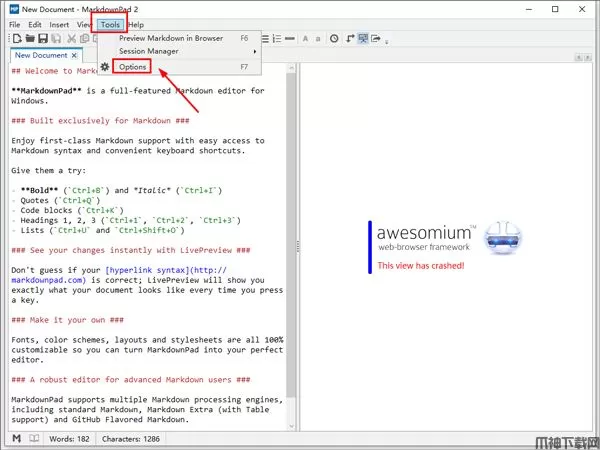Click the open book status bar icon
The width and height of the screenshot is (600, 450).
coord(35,439)
